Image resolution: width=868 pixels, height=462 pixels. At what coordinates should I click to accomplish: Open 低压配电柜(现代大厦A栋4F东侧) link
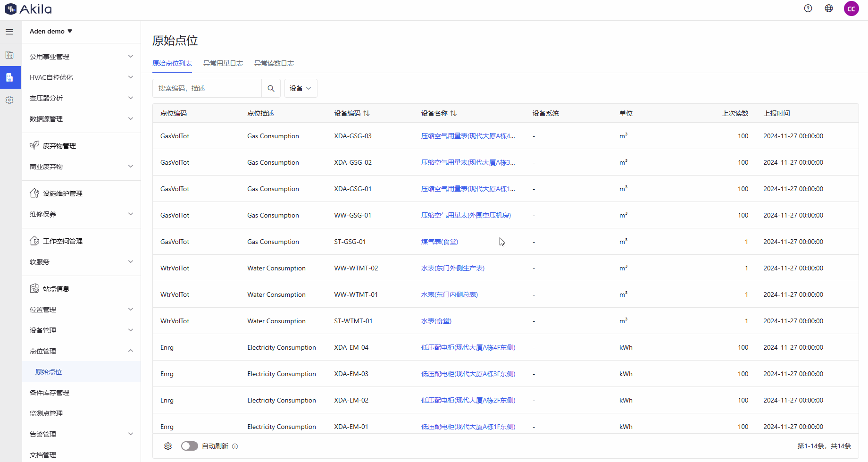(468, 347)
